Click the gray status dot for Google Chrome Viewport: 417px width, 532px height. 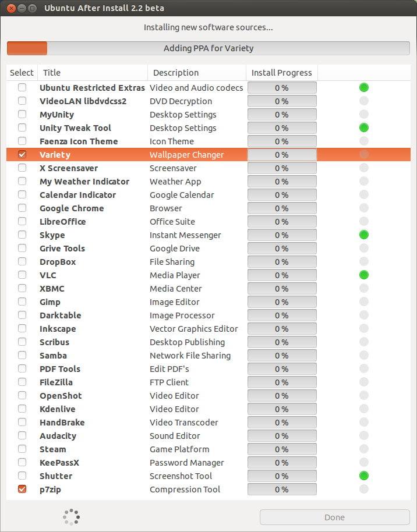point(364,208)
